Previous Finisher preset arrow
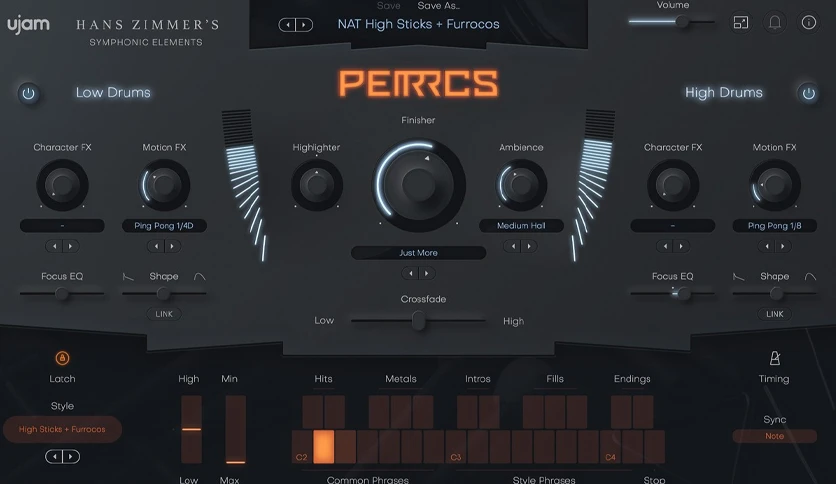 point(411,273)
